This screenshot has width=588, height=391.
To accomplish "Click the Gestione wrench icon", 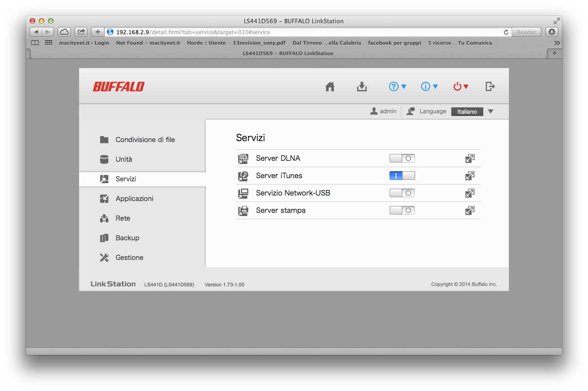I will pyautogui.click(x=104, y=258).
